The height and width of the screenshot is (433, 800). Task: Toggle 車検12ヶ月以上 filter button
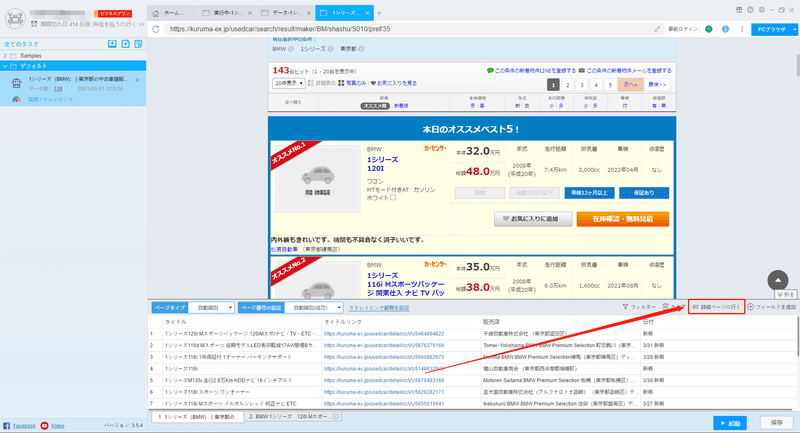[x=589, y=193]
